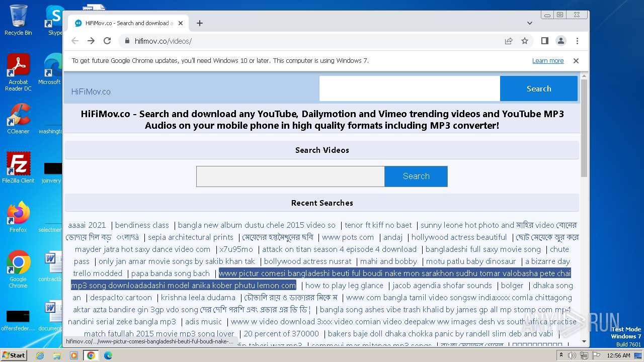Show hidden system tray icons arrow
Image resolution: width=644 pixels, height=362 pixels.
click(x=561, y=355)
